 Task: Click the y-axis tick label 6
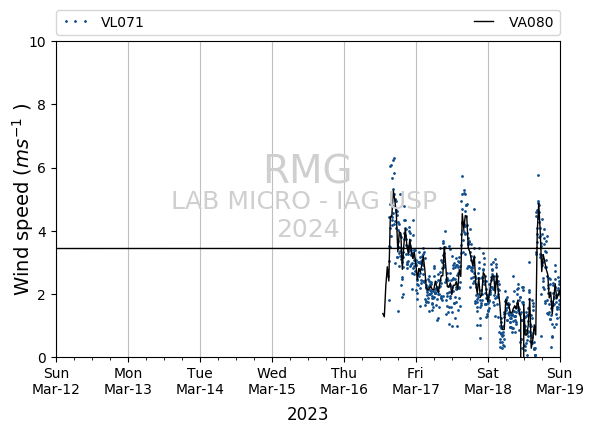(42, 168)
